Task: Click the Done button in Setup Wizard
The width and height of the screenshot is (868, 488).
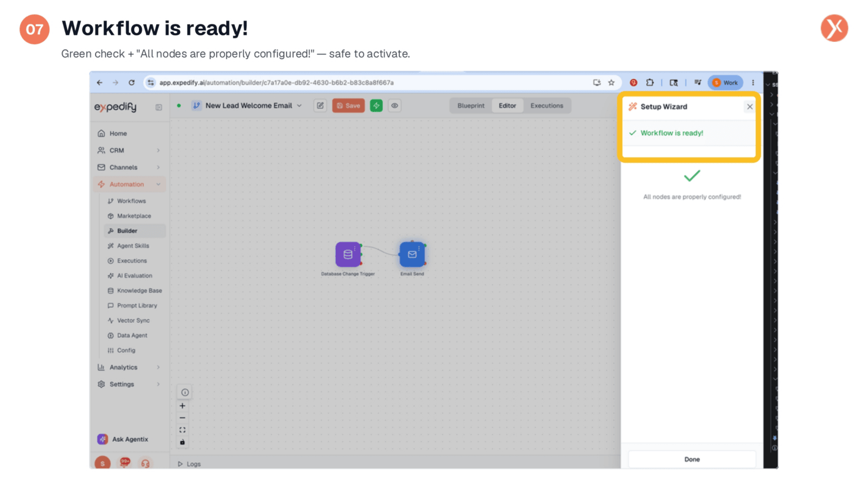Action: [692, 459]
